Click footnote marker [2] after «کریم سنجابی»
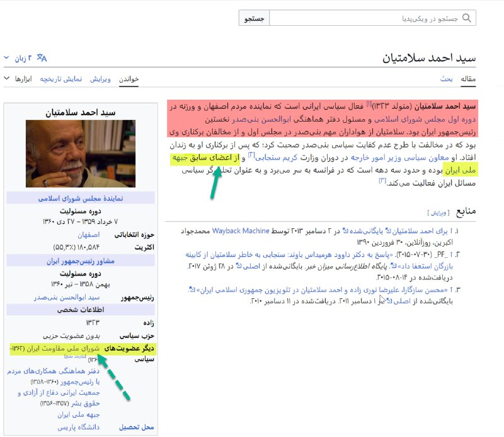This screenshot has height=437, width=504. click(251, 155)
